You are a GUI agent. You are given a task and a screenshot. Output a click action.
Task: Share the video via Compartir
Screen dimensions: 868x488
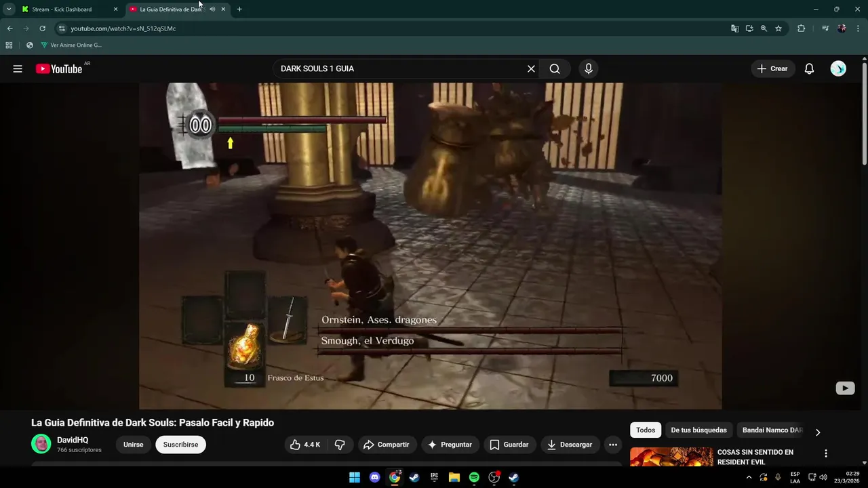click(x=386, y=445)
